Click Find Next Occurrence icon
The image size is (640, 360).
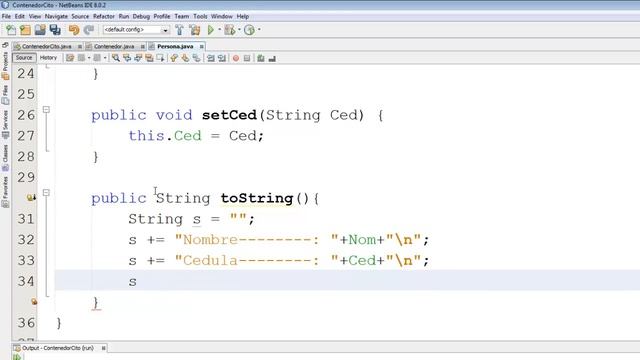138,58
